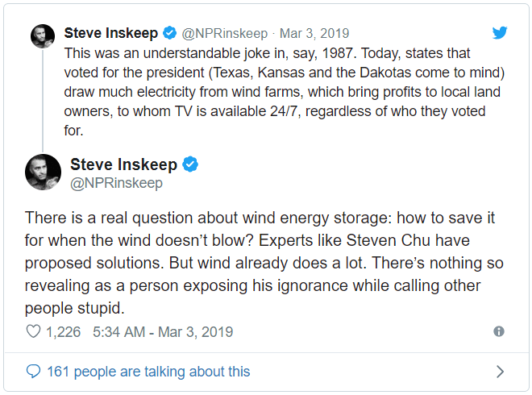Click vertical thread line linking the two tweets
This screenshot has width=532, height=395.
pyautogui.click(x=42, y=98)
